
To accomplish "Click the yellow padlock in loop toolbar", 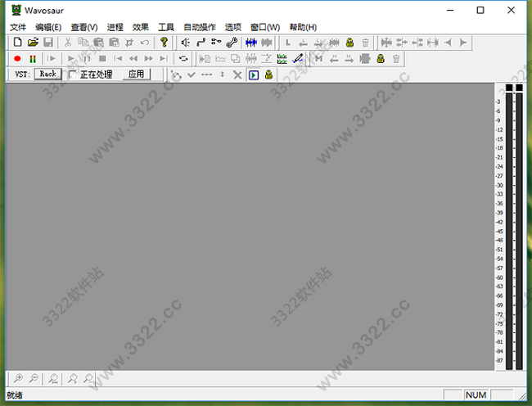I will click(x=349, y=43).
